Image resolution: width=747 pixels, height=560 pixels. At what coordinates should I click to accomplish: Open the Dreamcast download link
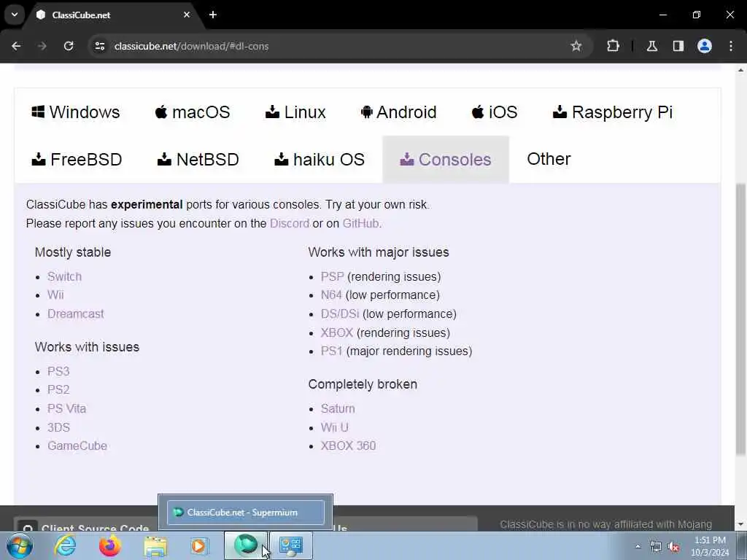[75, 314]
